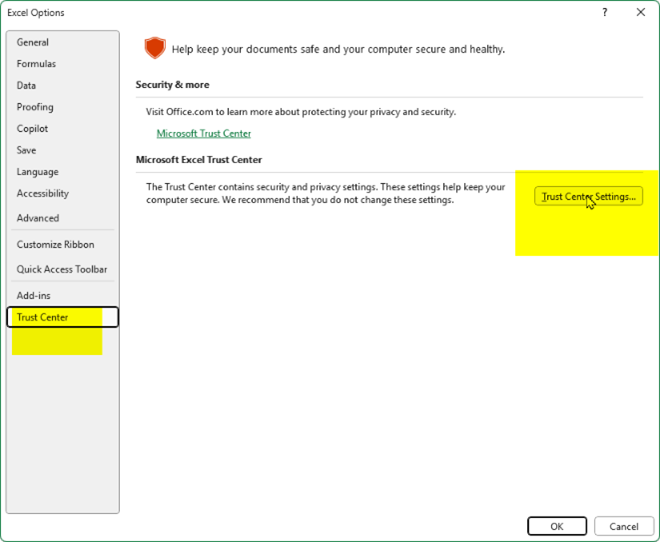Open the General options category
The image size is (660, 542).
tap(33, 42)
